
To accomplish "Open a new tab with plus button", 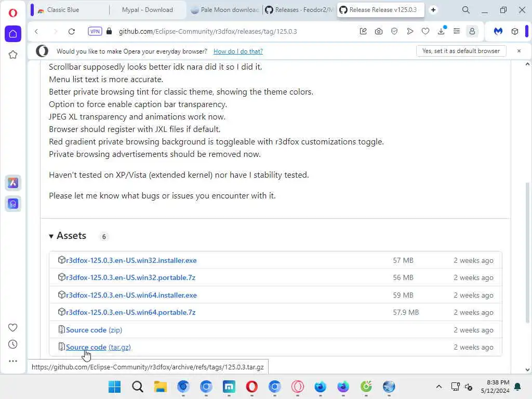I will point(433,10).
